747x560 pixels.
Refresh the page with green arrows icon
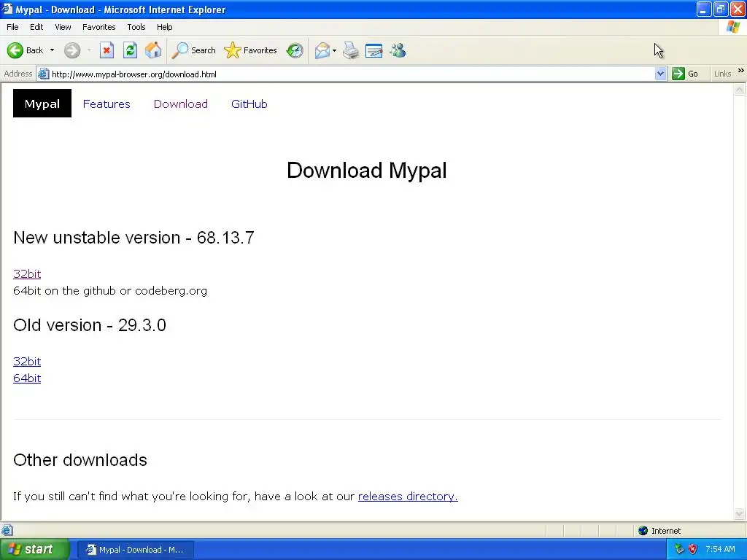click(130, 50)
